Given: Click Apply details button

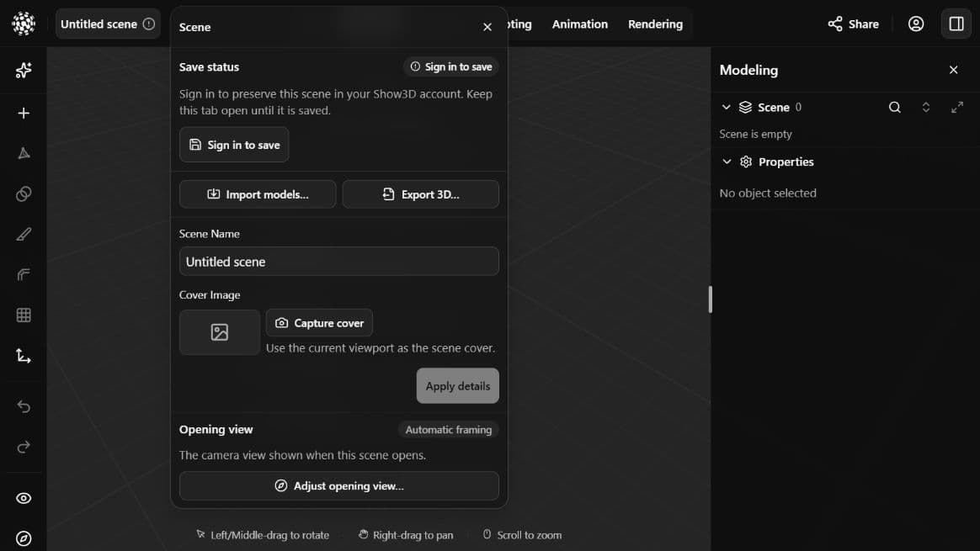Looking at the screenshot, I should point(457,386).
